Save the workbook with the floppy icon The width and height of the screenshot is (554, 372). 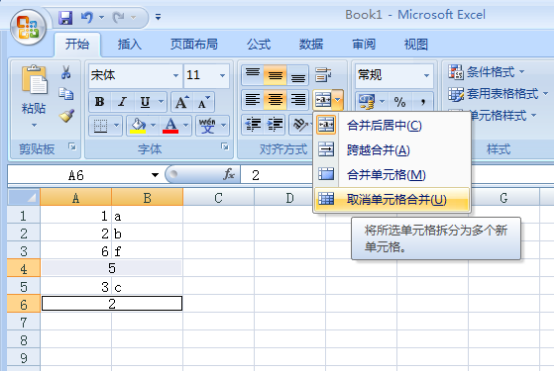[x=65, y=17]
